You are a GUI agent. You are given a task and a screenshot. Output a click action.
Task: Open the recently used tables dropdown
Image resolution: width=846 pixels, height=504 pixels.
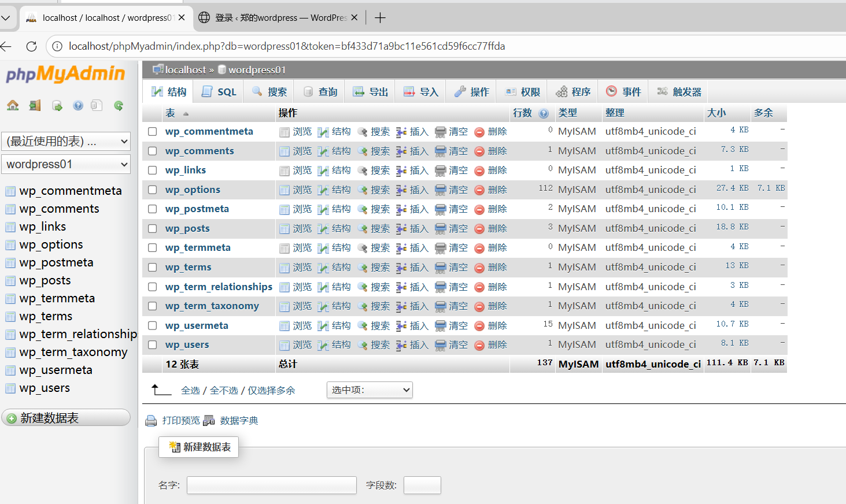click(66, 141)
